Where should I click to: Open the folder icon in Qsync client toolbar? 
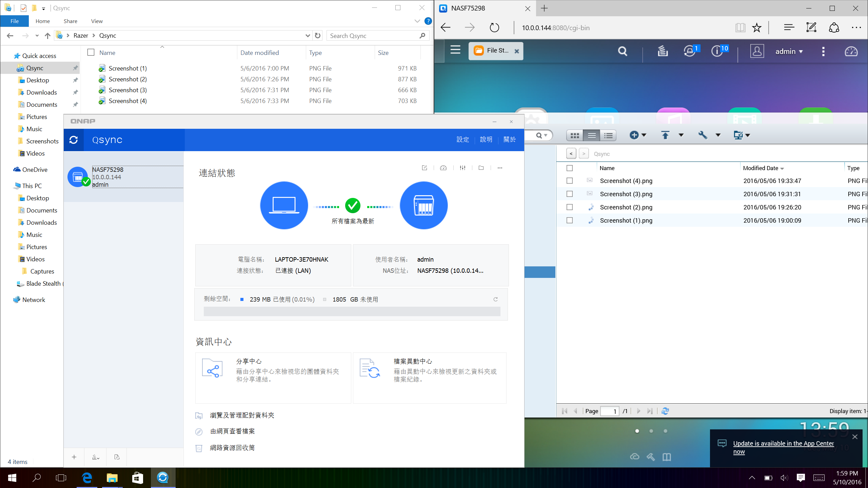pos(481,168)
